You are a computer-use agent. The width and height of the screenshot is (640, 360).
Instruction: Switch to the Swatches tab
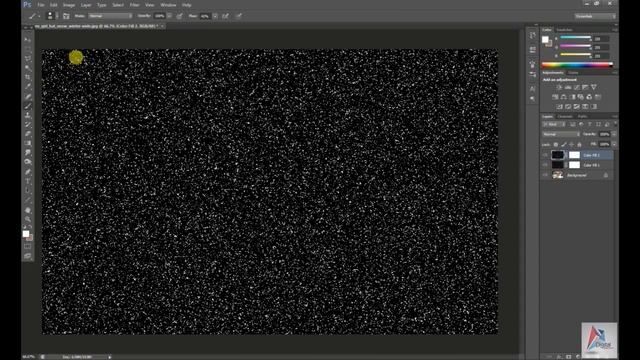[564, 30]
